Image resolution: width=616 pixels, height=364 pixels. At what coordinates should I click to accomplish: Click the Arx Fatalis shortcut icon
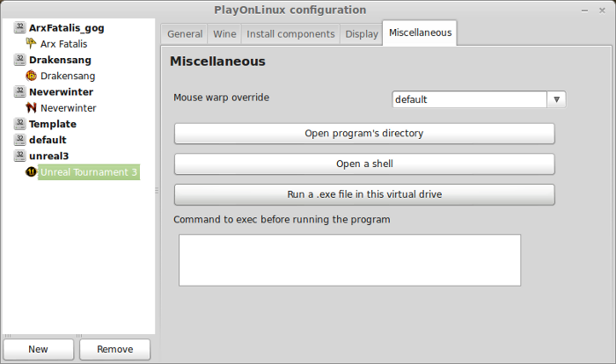point(31,43)
